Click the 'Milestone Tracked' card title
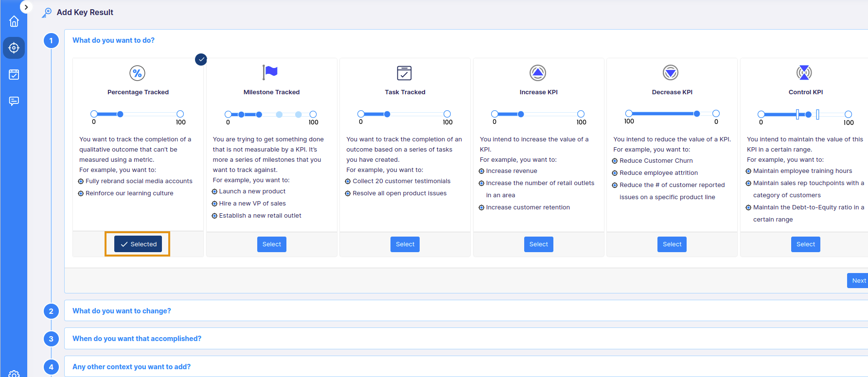Screen dimensions: 868x377 tap(271, 92)
